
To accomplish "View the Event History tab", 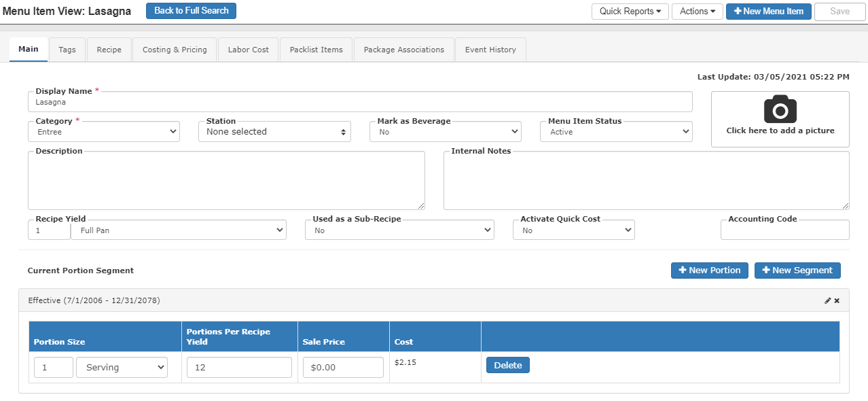I will click(x=490, y=50).
